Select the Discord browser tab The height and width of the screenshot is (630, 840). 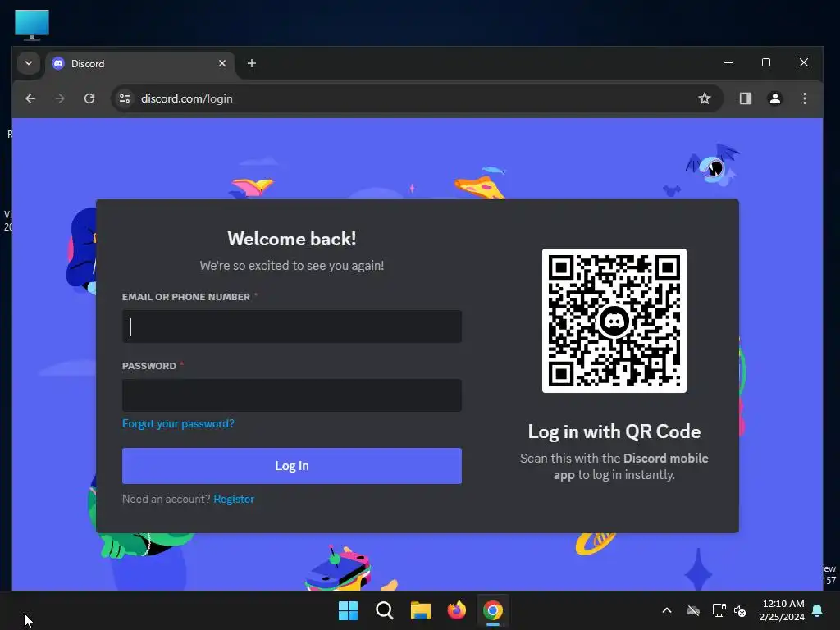[x=139, y=64]
